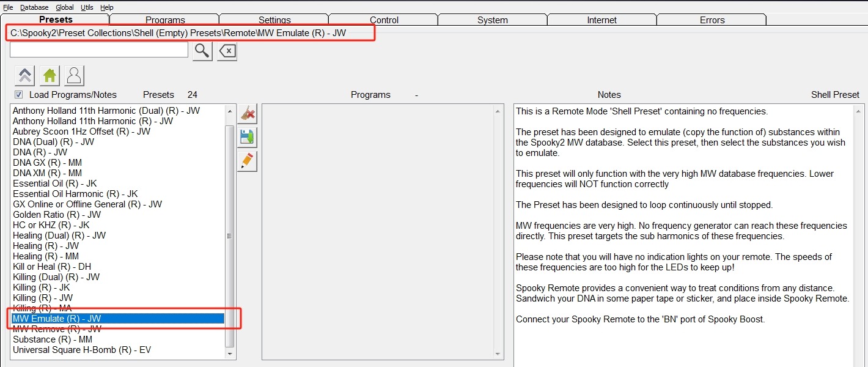Select Anthony Holland 11th Harmonic (Dual) (R) - JW
Image resolution: width=868 pixels, height=367 pixels.
click(x=106, y=111)
